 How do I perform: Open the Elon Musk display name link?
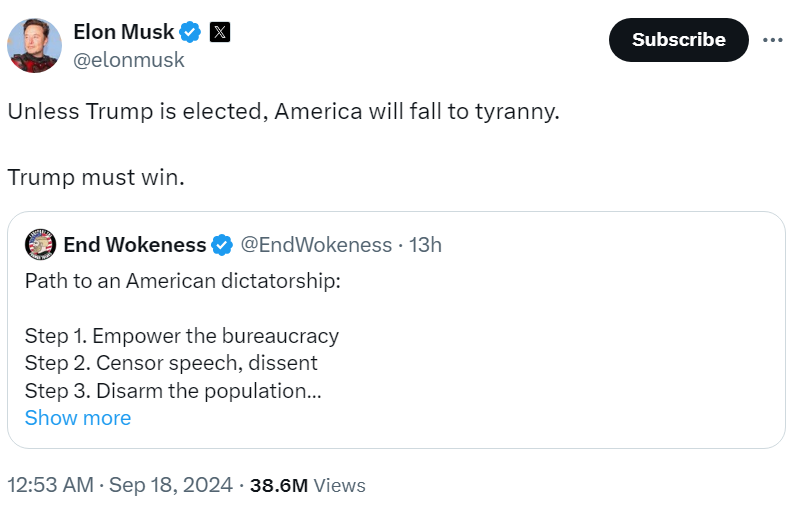[124, 33]
